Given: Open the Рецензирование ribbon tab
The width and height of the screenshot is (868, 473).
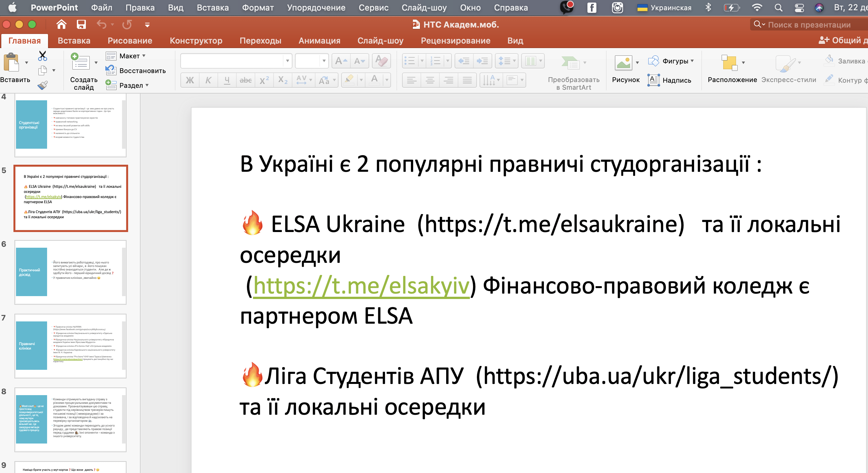Looking at the screenshot, I should (455, 41).
